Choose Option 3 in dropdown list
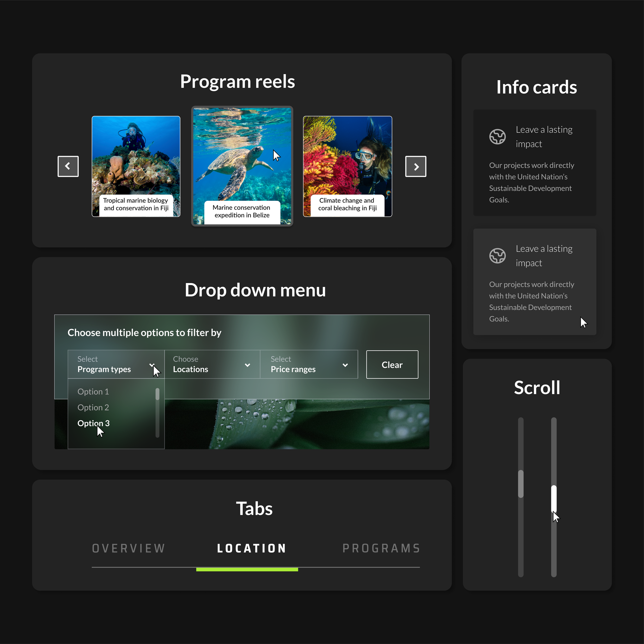The width and height of the screenshot is (644, 644). 93,423
